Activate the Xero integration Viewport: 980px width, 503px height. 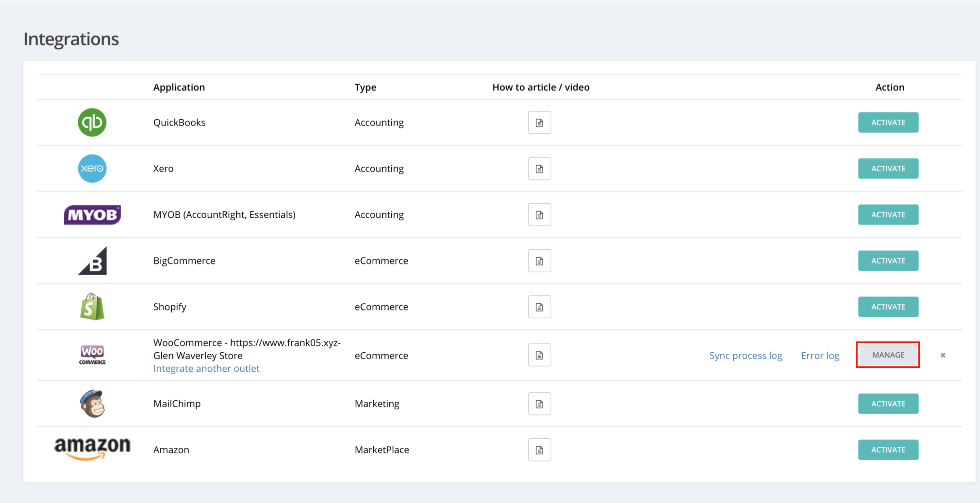[x=888, y=168]
